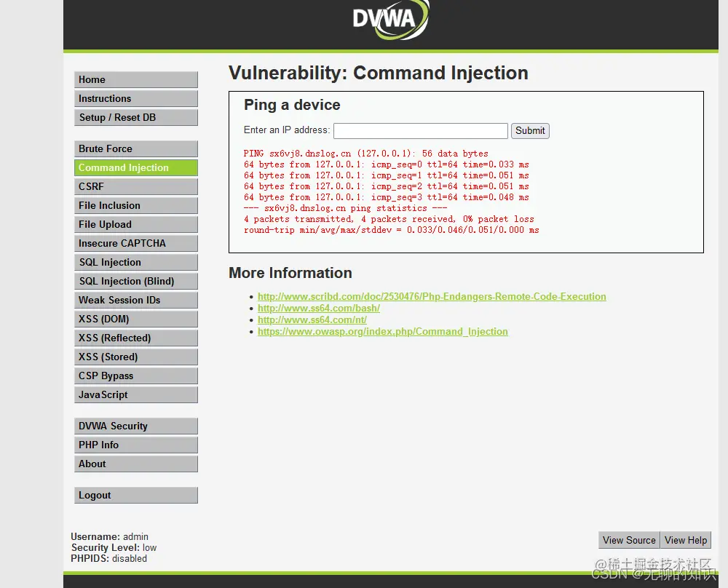
Task: Open SQL Injection page
Action: [x=136, y=262]
